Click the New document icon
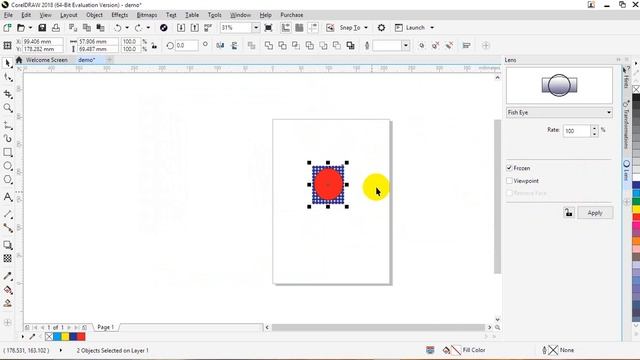The image size is (640, 360). 7,28
